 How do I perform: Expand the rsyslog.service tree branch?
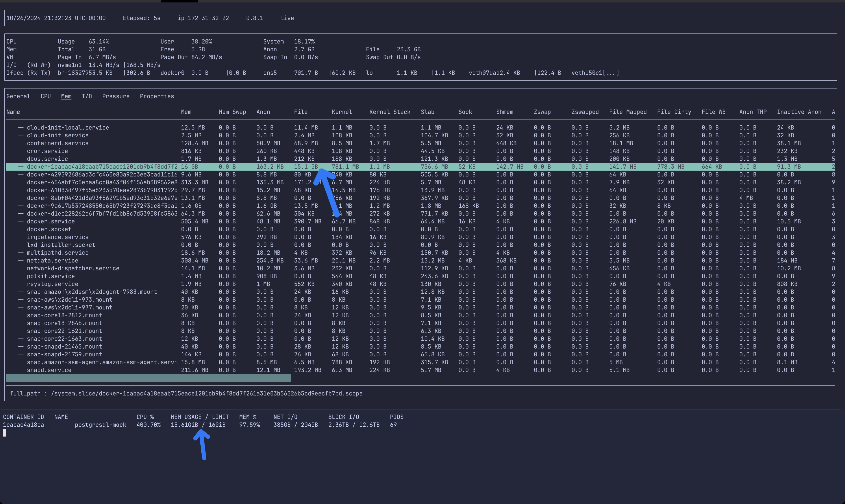pos(21,284)
